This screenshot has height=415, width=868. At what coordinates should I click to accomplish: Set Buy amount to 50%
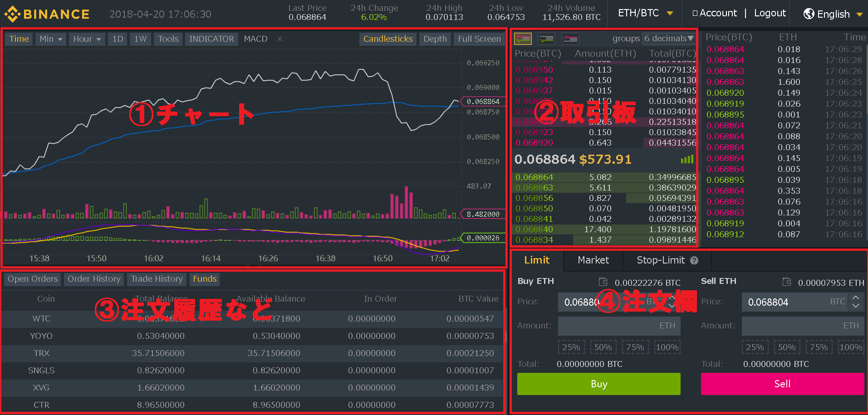click(603, 347)
